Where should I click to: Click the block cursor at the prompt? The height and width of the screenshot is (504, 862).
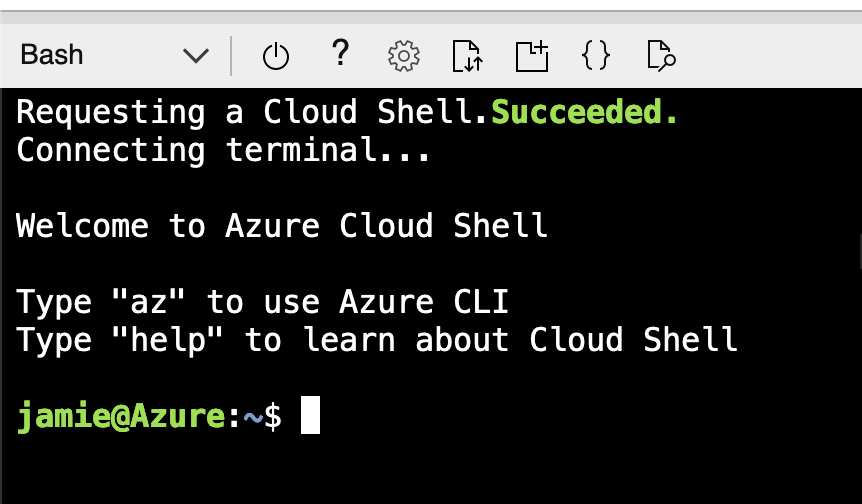click(x=310, y=415)
